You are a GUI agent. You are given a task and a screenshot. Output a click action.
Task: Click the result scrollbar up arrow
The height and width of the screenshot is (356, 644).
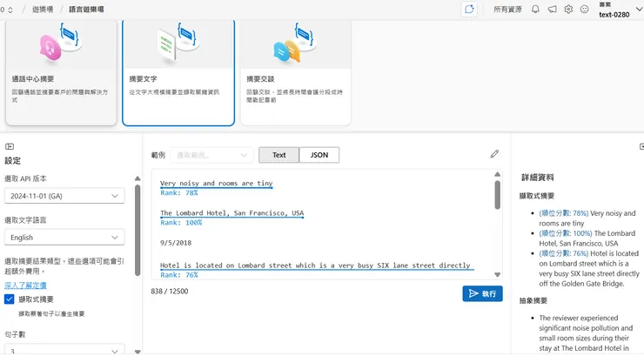point(498,174)
